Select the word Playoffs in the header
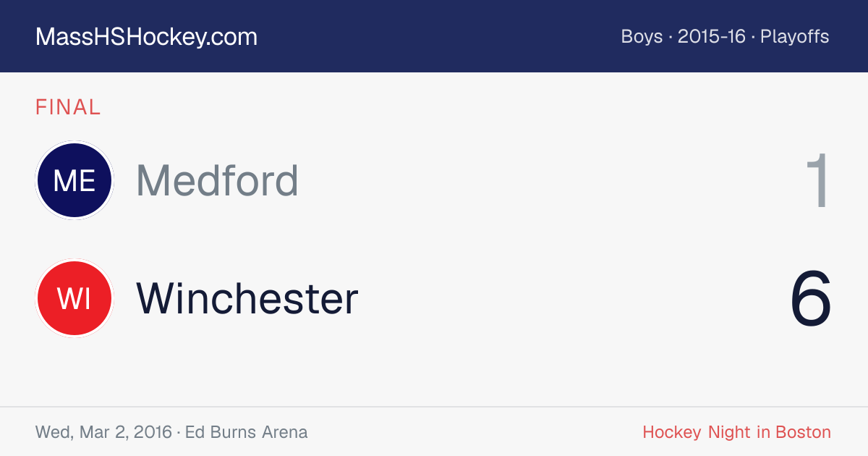This screenshot has height=456, width=868. click(x=795, y=36)
